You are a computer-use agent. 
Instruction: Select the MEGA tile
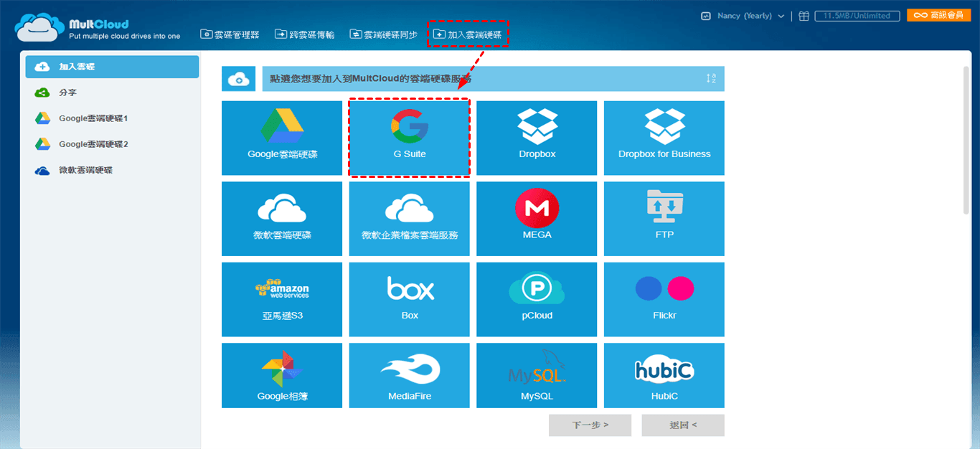(537, 219)
